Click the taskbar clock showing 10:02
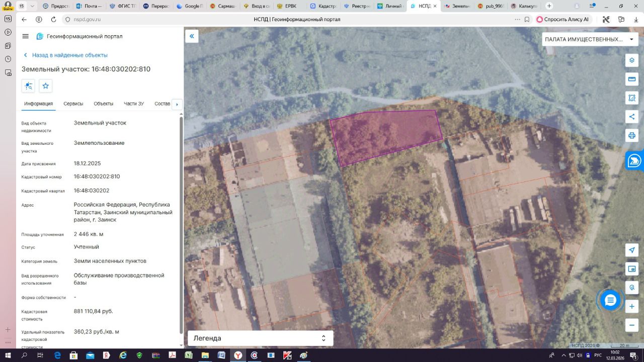 (x=615, y=355)
